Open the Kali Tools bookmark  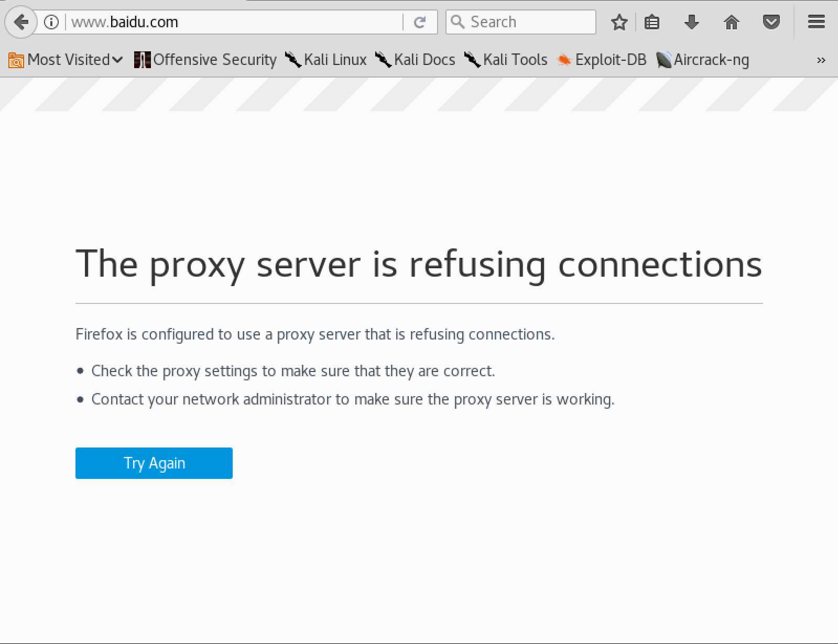pyautogui.click(x=506, y=60)
